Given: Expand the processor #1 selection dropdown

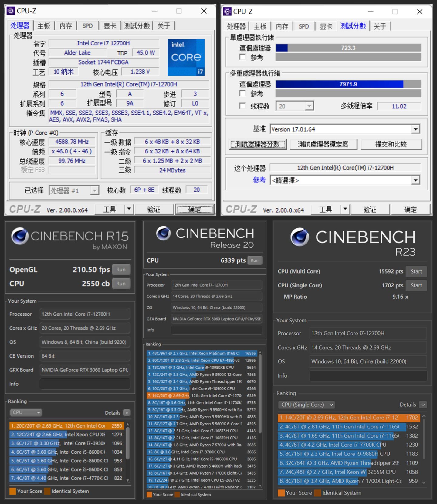Looking at the screenshot, I should coord(95,190).
